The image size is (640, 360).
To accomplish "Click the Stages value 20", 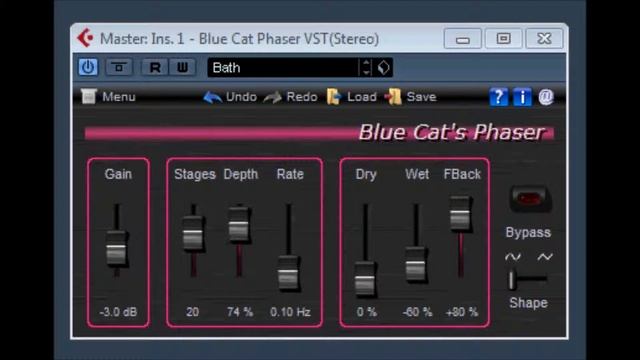I will 193,312.
